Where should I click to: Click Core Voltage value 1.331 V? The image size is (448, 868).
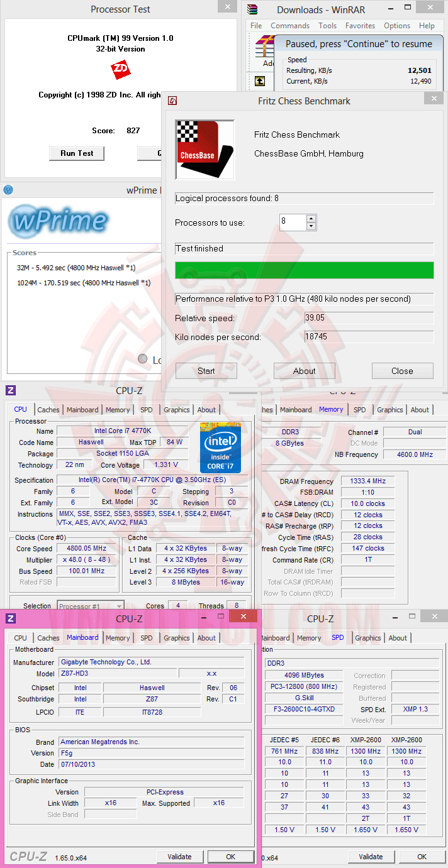(x=165, y=465)
